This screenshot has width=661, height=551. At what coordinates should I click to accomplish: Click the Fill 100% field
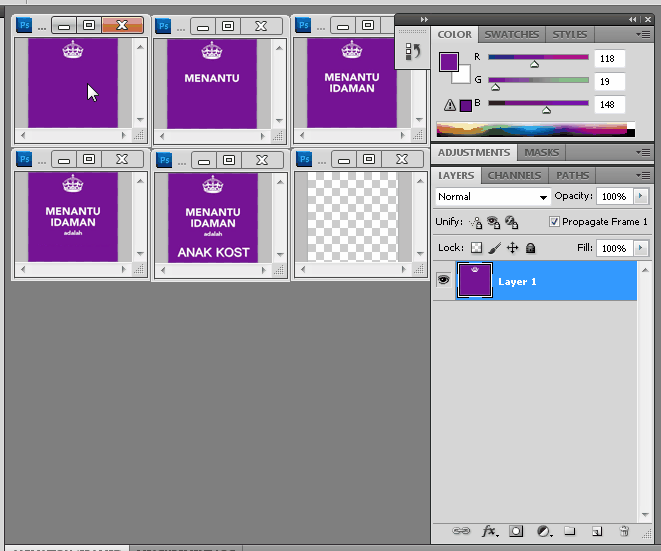[x=615, y=248]
